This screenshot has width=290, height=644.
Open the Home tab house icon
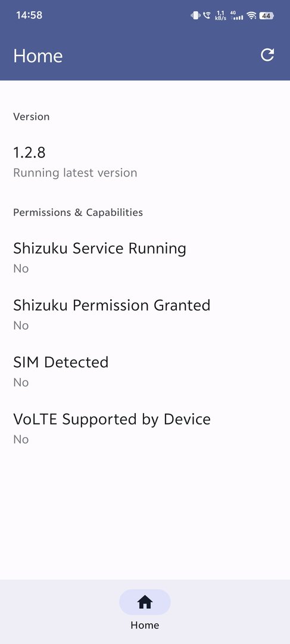(145, 602)
